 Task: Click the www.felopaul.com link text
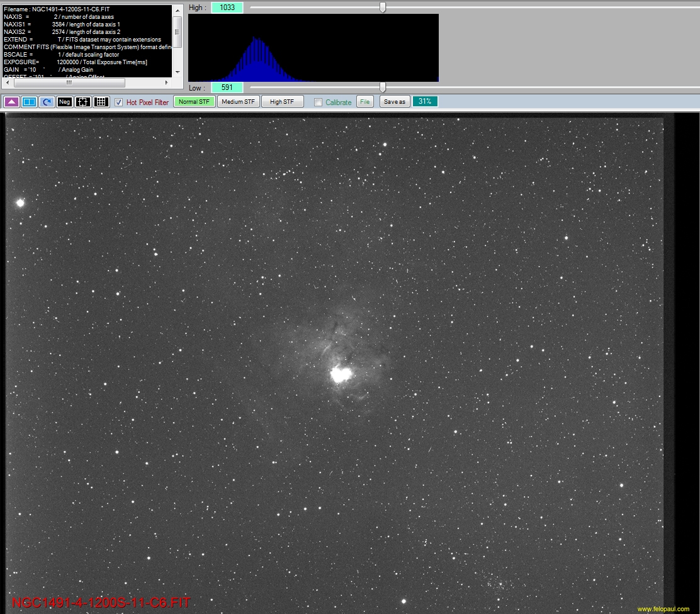click(x=663, y=608)
